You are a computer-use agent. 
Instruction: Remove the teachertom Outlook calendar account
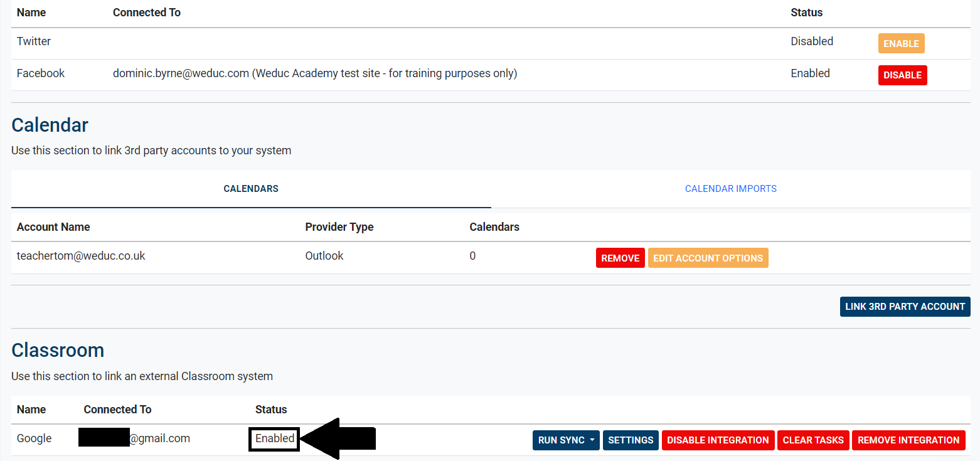tap(620, 258)
